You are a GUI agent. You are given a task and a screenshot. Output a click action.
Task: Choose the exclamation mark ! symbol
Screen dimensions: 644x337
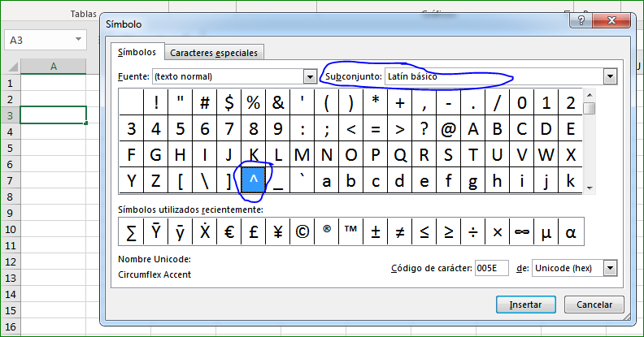pos(155,102)
